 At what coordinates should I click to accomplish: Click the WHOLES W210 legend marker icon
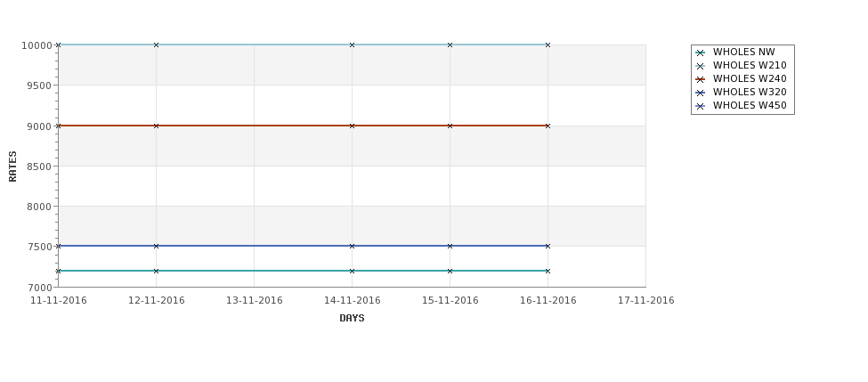pos(701,67)
